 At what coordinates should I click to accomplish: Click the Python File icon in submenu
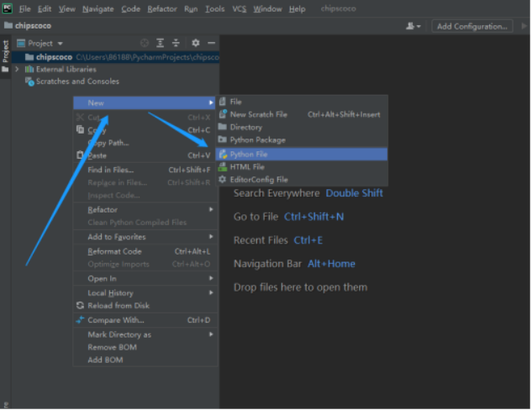[x=223, y=155]
